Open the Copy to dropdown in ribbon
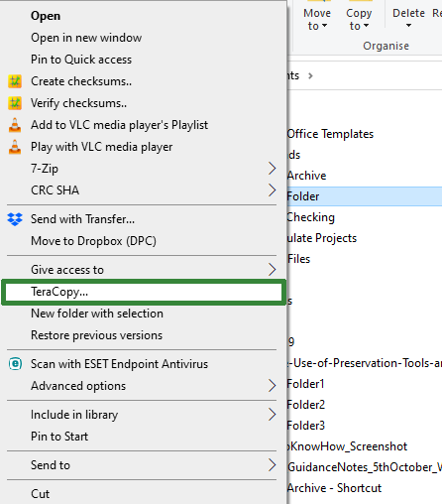This screenshot has height=504, width=442. pyautogui.click(x=359, y=19)
